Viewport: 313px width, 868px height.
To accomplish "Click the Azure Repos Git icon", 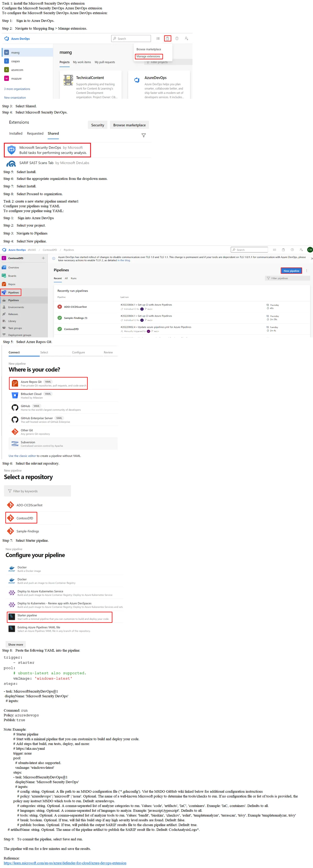I will (x=15, y=383).
